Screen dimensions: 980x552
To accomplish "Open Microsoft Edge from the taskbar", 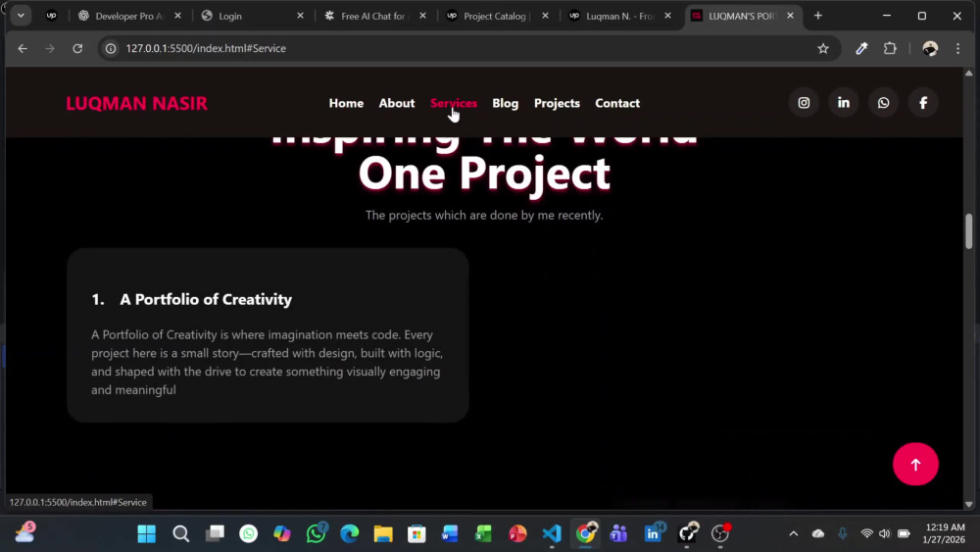I will 350,534.
